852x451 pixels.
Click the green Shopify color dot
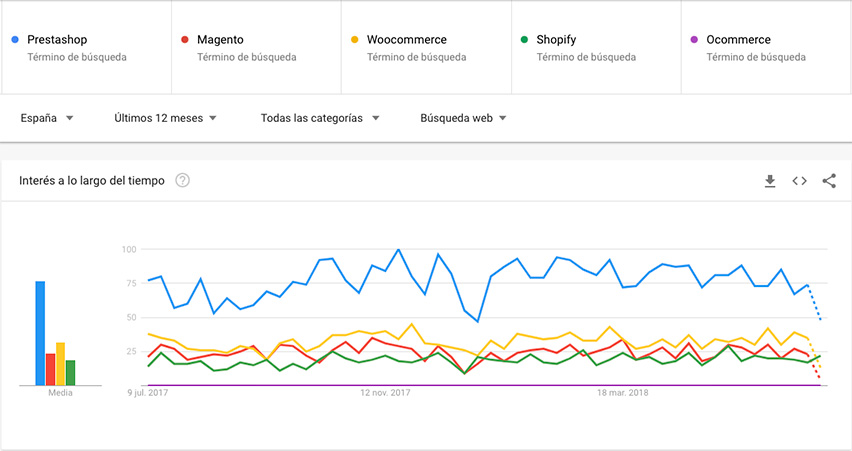click(x=524, y=40)
